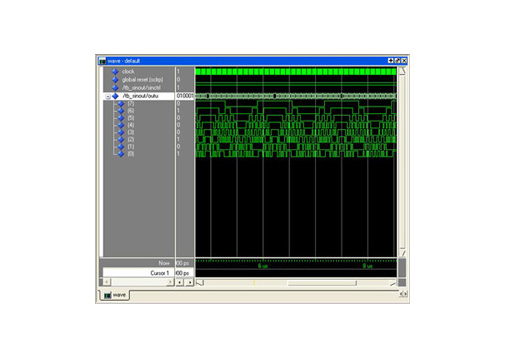Click the clock signal value 1
Image resolution: width=508 pixels, height=362 pixels.
click(178, 71)
